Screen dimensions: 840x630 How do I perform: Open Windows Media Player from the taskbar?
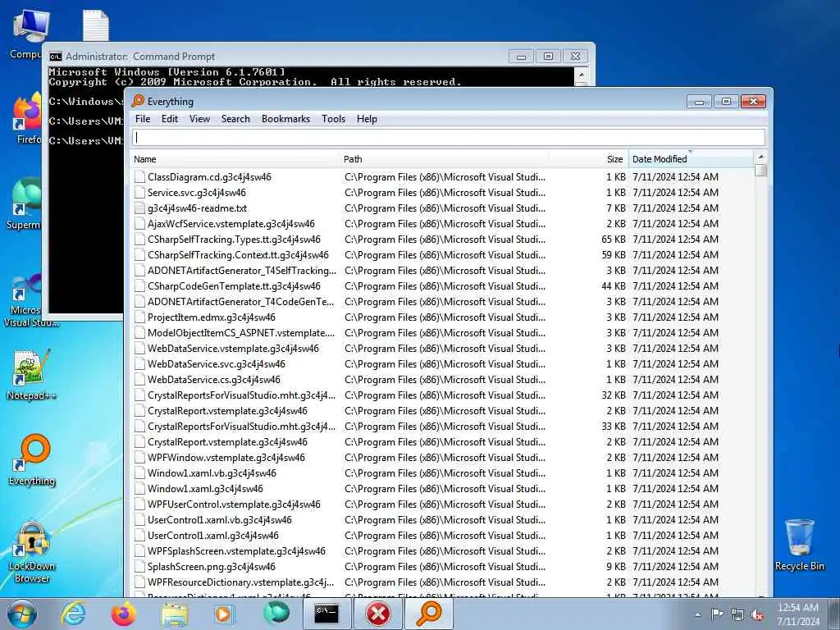click(225, 614)
